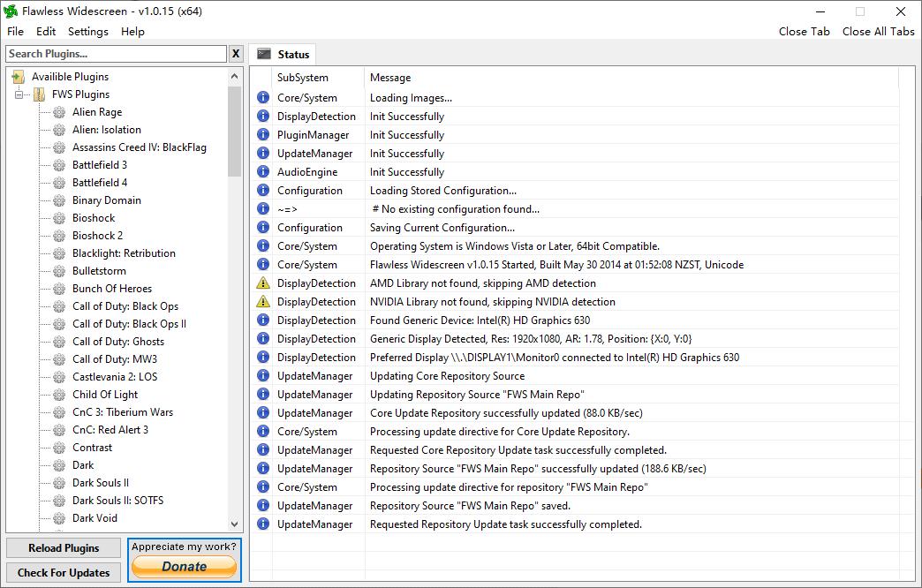Select the Battlefield 4 plugin

click(x=100, y=183)
